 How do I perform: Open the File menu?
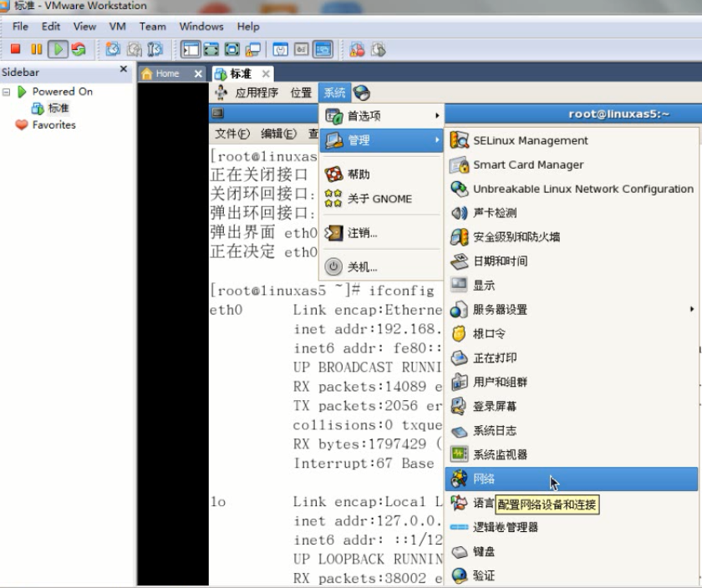point(20,27)
